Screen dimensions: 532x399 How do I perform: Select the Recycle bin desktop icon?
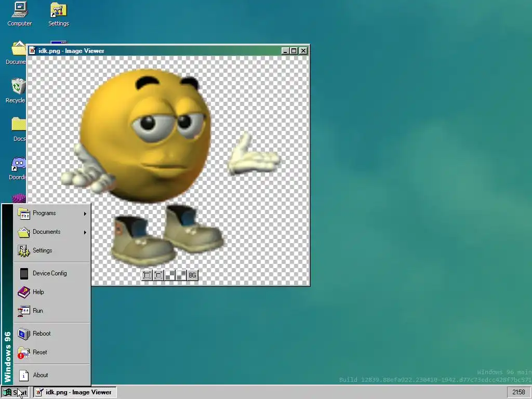[x=16, y=90]
